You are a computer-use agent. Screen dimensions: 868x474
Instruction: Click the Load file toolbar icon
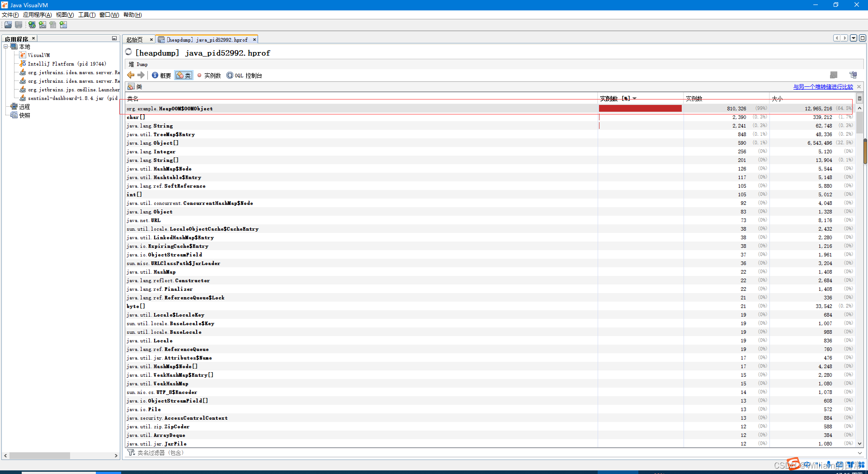point(8,25)
